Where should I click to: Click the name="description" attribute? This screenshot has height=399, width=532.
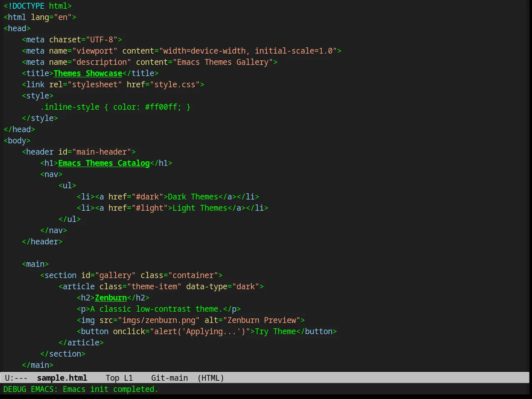(90, 62)
